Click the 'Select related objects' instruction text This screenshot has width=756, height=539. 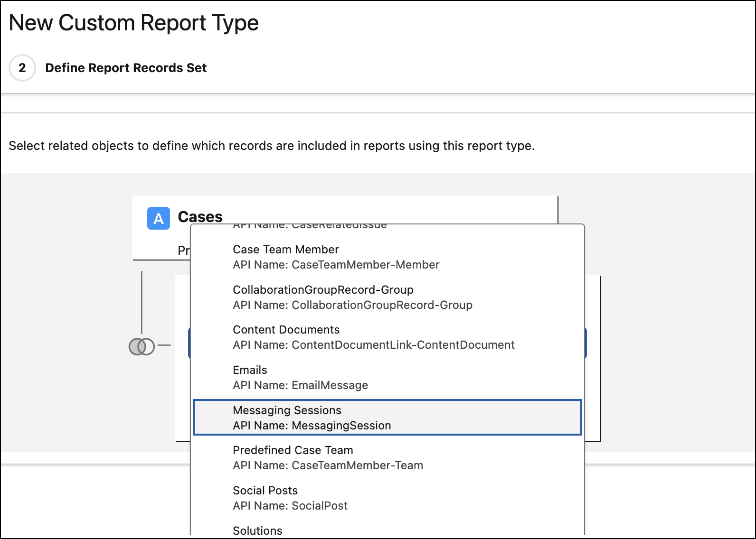(272, 146)
